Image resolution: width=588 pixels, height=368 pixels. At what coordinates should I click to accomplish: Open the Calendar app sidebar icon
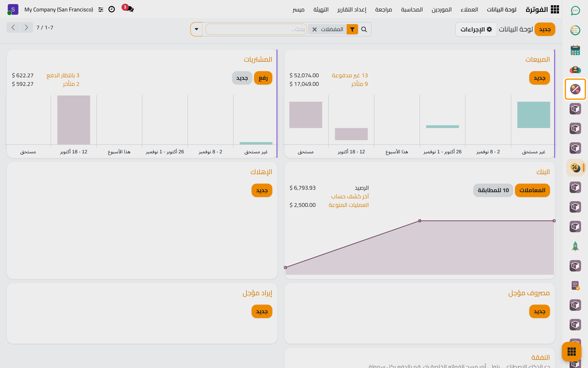tap(575, 50)
